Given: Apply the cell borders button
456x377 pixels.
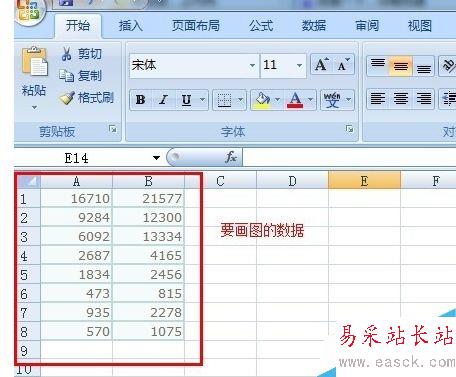Looking at the screenshot, I should pos(224,100).
